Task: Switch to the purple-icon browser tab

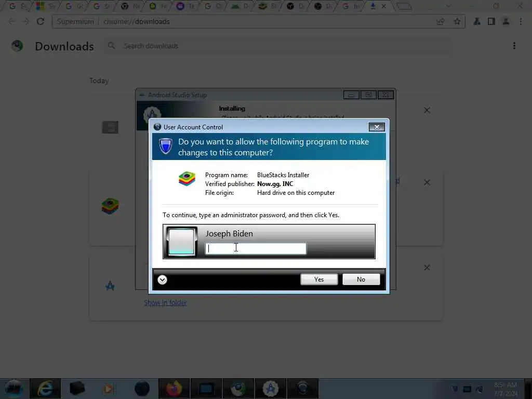Action: [x=185, y=6]
